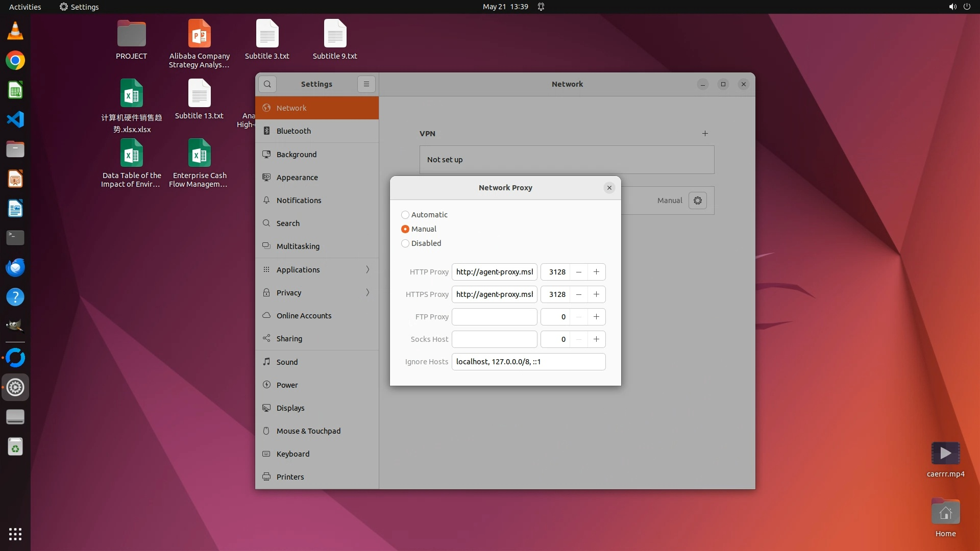Click the Ignore Hosts text field
Viewport: 980px width, 551px height.
click(x=528, y=362)
